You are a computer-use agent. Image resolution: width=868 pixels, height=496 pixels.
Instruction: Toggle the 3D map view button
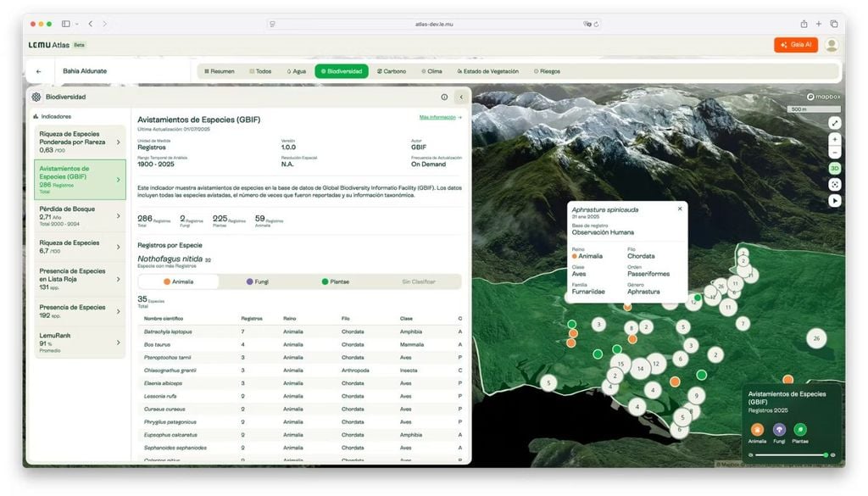pyautogui.click(x=834, y=168)
